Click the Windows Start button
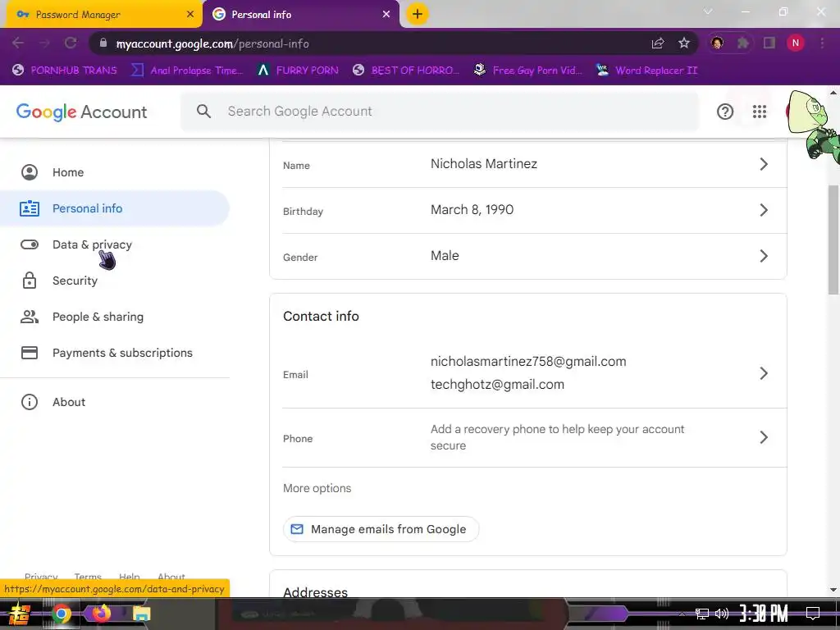This screenshot has height=630, width=840. tap(20, 614)
